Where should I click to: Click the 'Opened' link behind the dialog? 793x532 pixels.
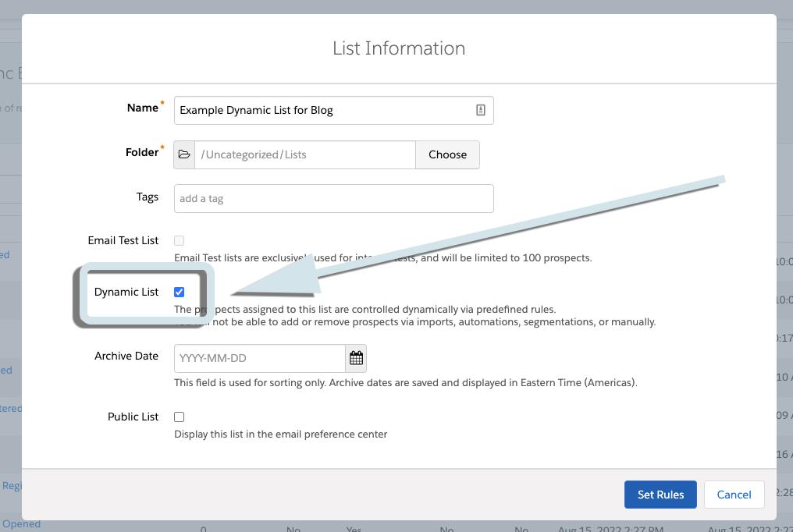tap(21, 524)
